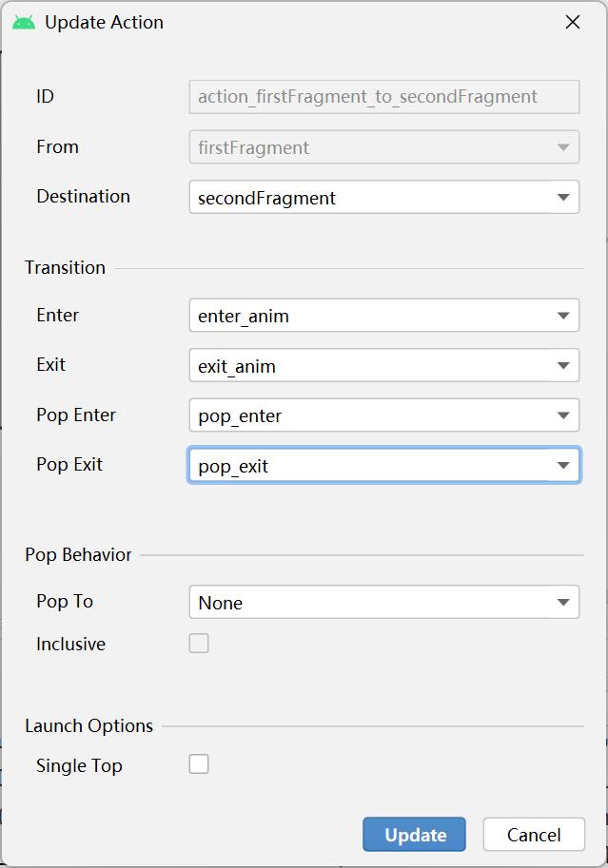The image size is (608, 868).
Task: Click the pop_exit value text
Action: 233,466
